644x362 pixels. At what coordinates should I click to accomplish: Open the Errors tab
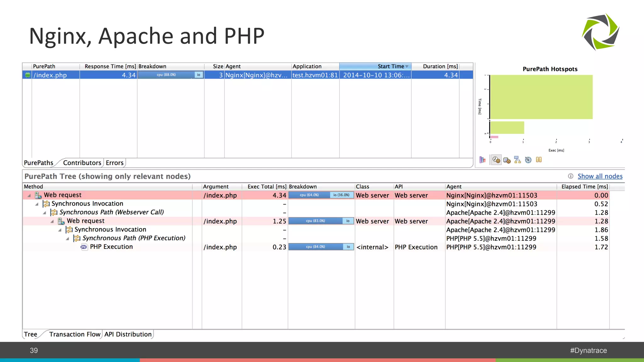coord(115,163)
